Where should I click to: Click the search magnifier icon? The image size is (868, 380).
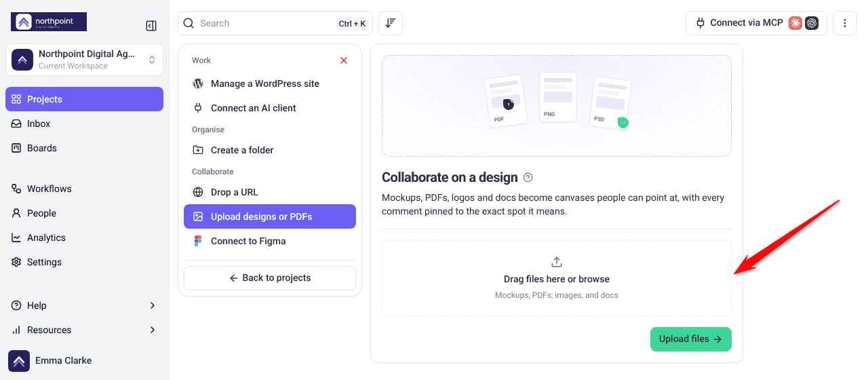click(x=189, y=23)
